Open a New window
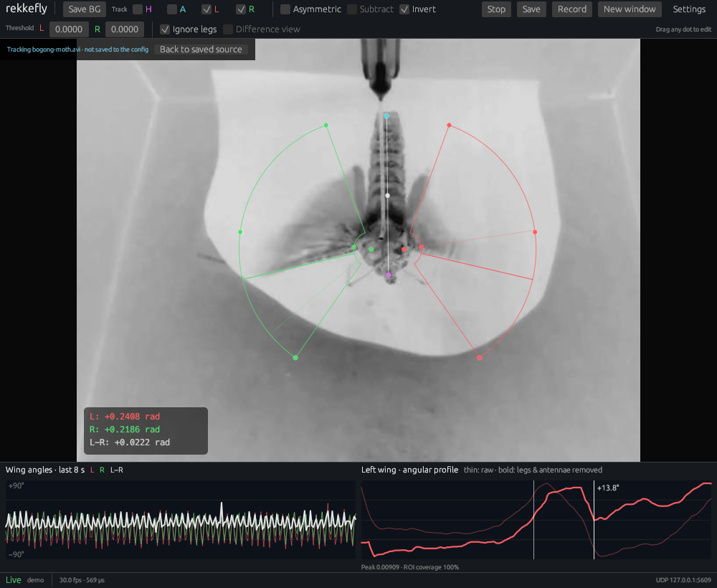Image resolution: width=717 pixels, height=588 pixels. pos(630,9)
